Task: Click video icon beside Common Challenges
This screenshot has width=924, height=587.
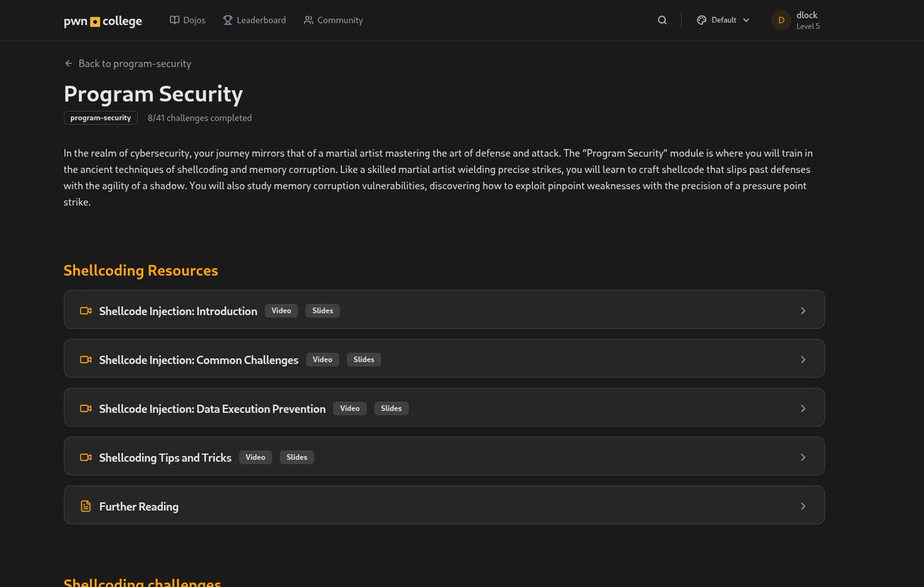Action: click(85, 360)
